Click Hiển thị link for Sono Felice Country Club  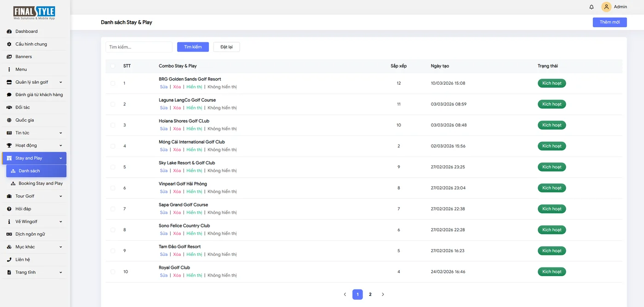pos(194,233)
